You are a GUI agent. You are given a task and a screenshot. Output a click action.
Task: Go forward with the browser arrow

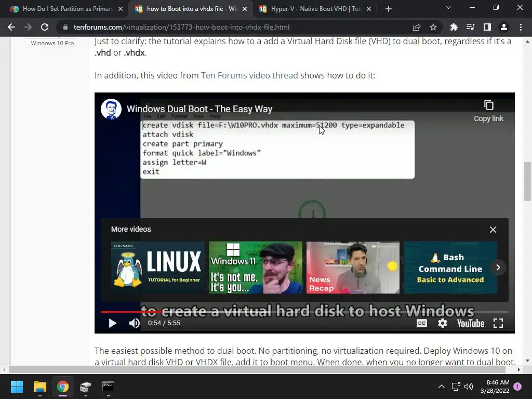(28, 27)
